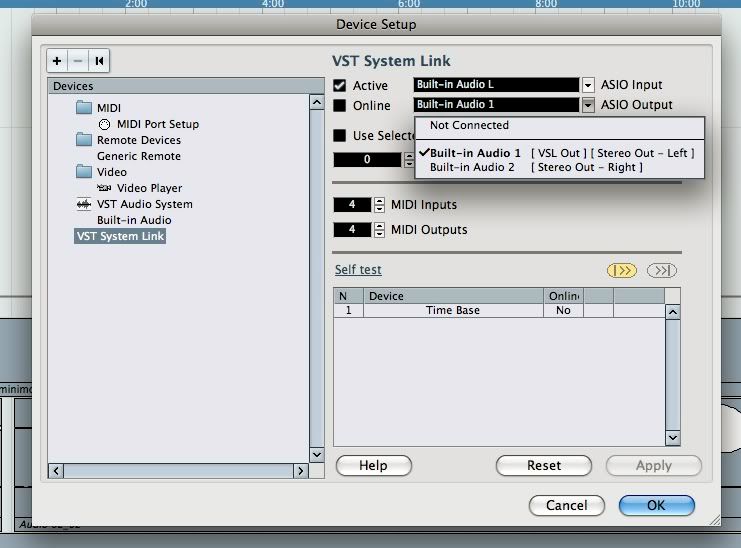This screenshot has width=741, height=548.
Task: Click the Video folder icon
Action: (84, 171)
